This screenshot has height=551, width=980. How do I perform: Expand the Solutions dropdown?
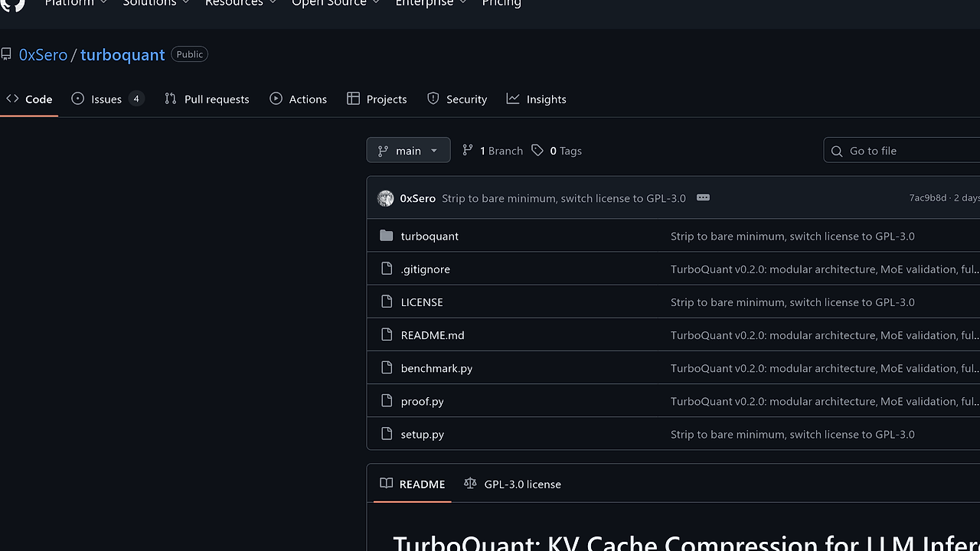point(156,3)
